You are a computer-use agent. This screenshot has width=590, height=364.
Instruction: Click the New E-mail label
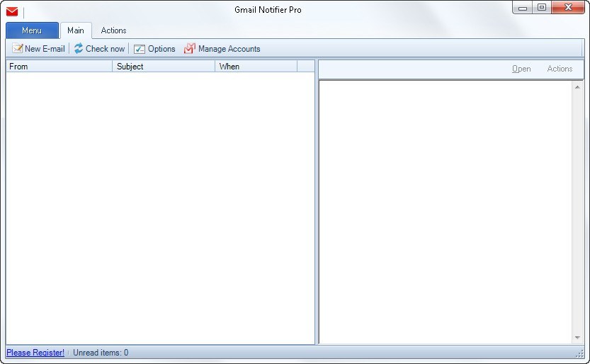point(45,48)
